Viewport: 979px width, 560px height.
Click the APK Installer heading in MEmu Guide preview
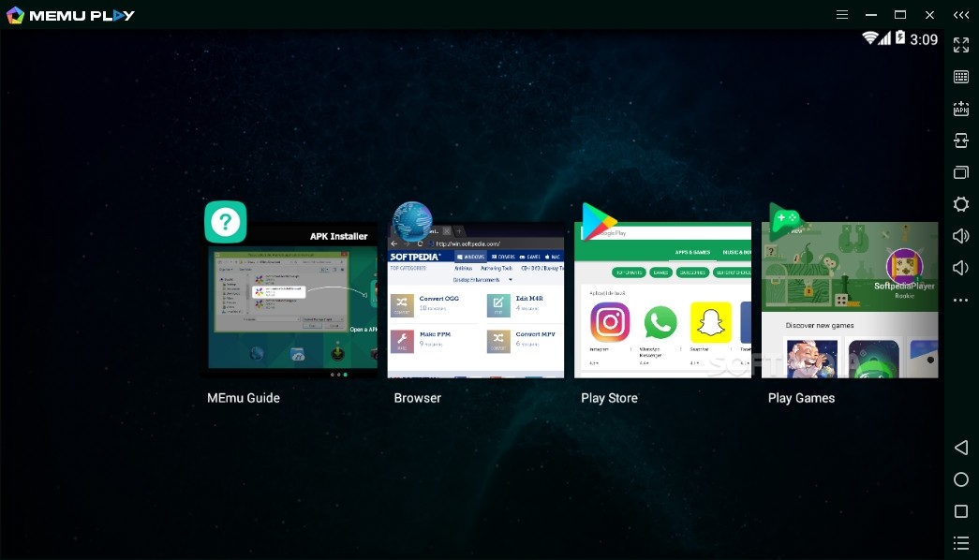338,236
